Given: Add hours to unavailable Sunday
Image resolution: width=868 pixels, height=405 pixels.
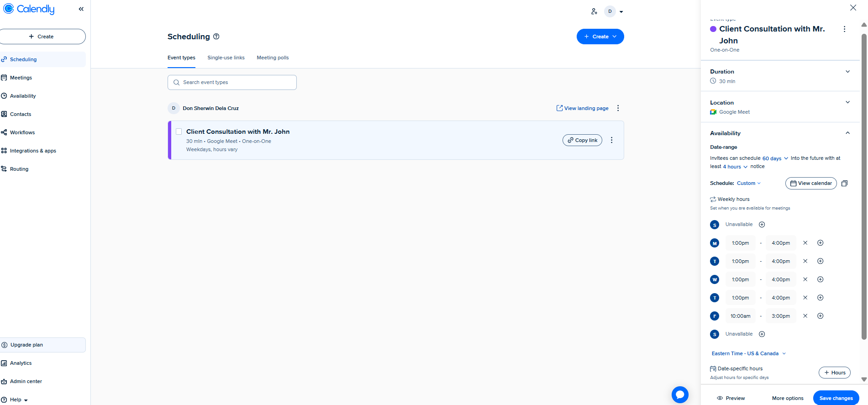Looking at the screenshot, I should (762, 225).
